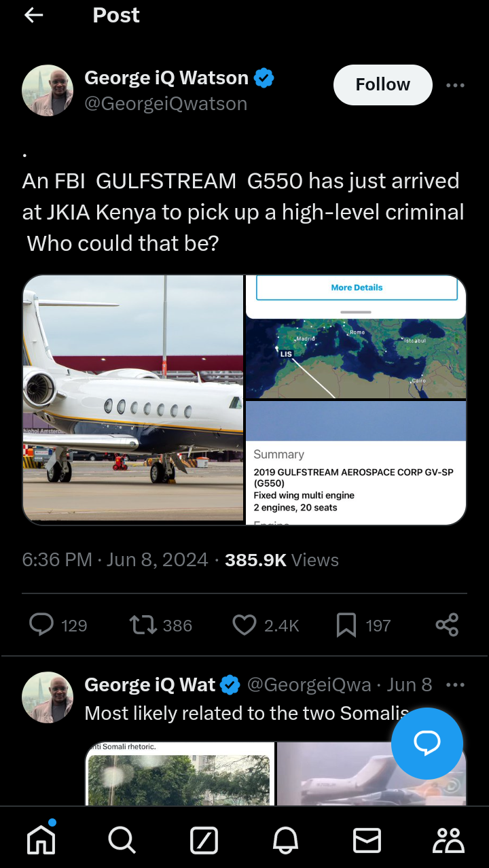Open the Search tab
Screen dimensions: 489x868
[x=122, y=841]
